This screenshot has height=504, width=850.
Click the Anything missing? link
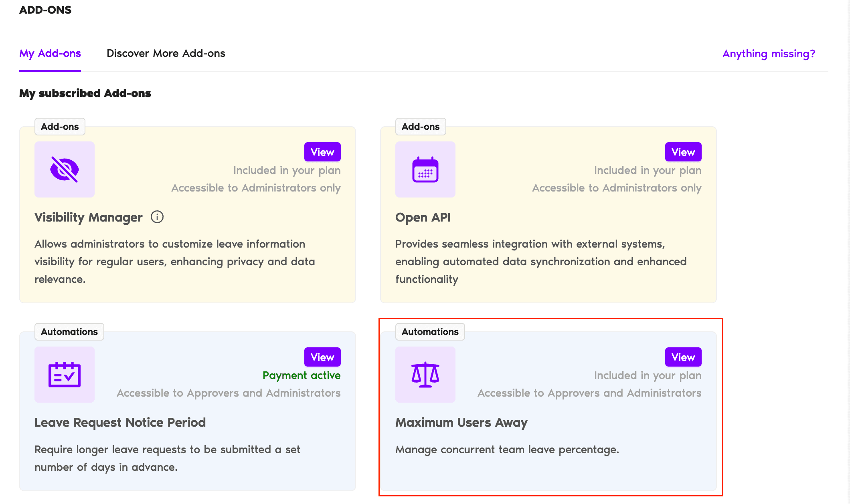click(768, 54)
